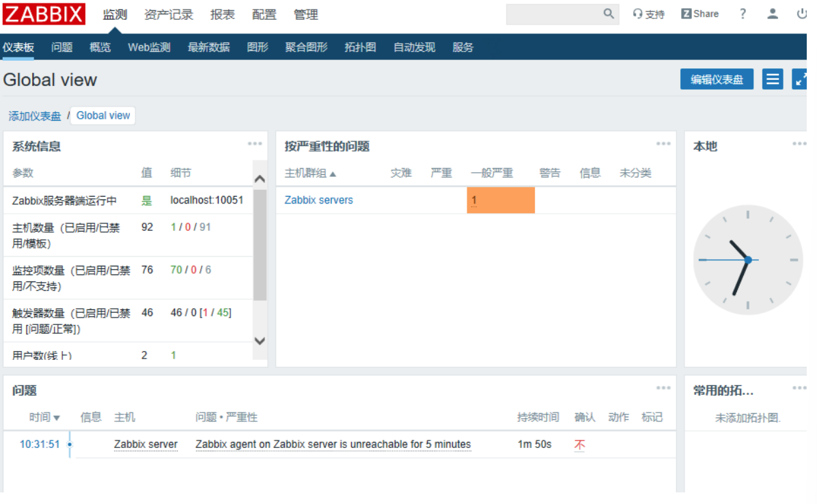This screenshot has width=817, height=504.
Task: Click the trigger count value 46
Action: [x=148, y=312]
